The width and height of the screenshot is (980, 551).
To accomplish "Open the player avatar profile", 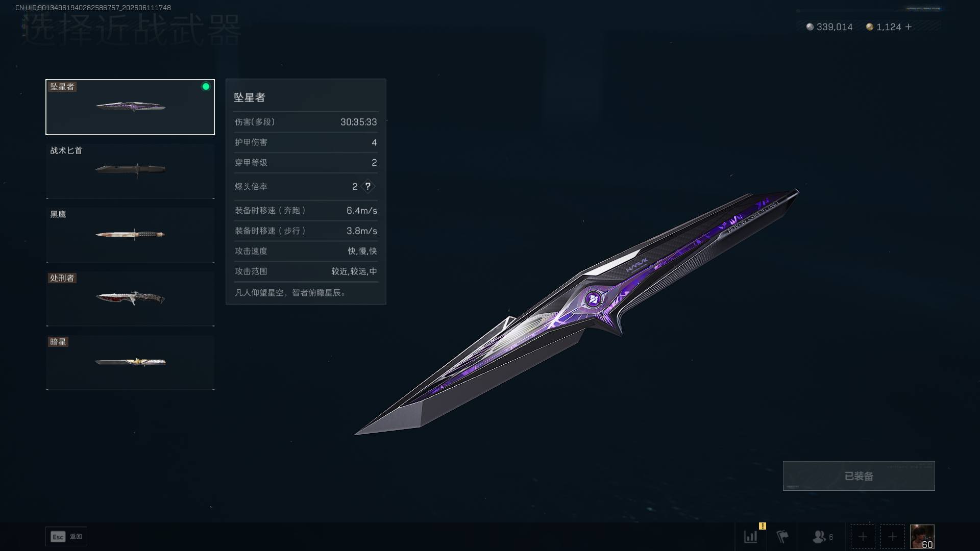I will pyautogui.click(x=922, y=537).
